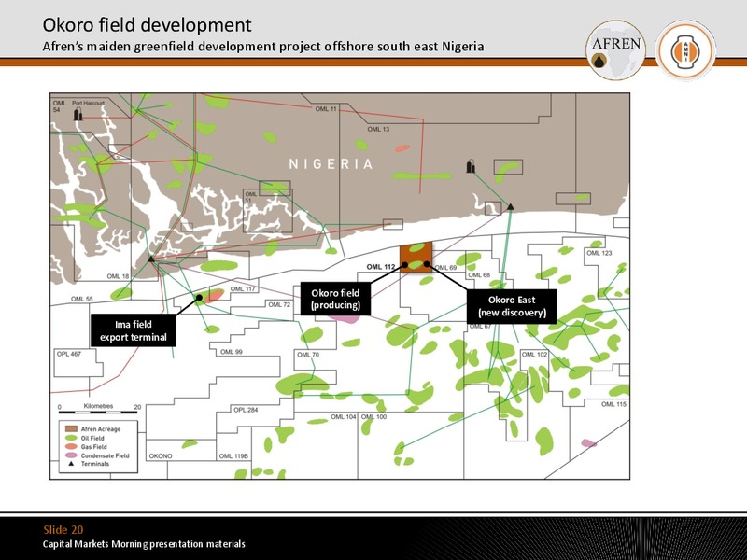Select the Gas Field red legend swatch
The image size is (747, 560).
coord(72,447)
